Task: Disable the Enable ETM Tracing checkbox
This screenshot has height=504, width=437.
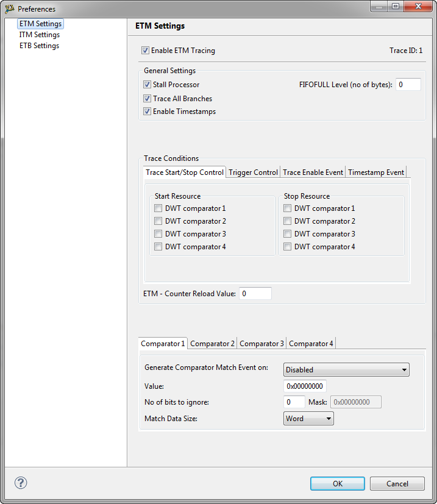Action: point(146,51)
